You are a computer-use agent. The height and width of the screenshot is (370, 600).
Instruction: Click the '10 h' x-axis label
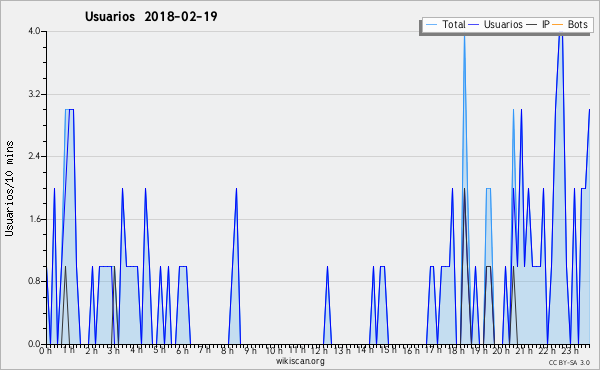(274, 350)
